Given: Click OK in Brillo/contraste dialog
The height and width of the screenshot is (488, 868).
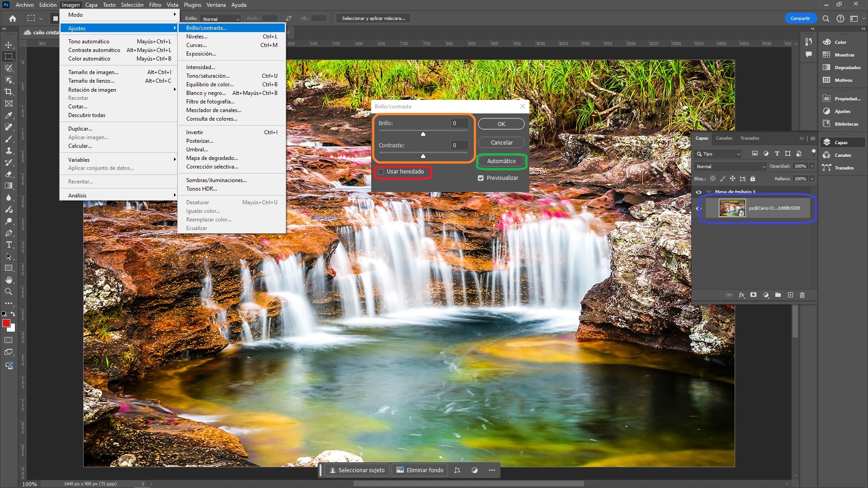Looking at the screenshot, I should pos(501,124).
